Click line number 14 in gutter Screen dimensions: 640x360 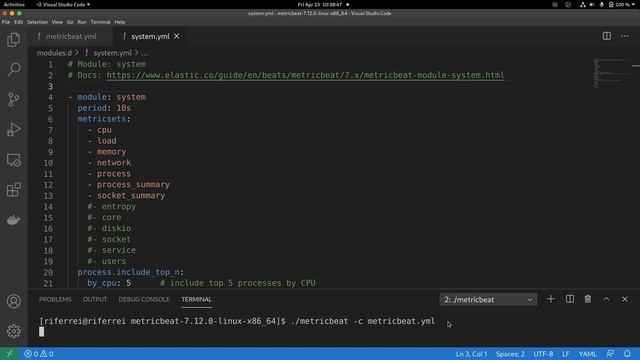[x=48, y=207]
